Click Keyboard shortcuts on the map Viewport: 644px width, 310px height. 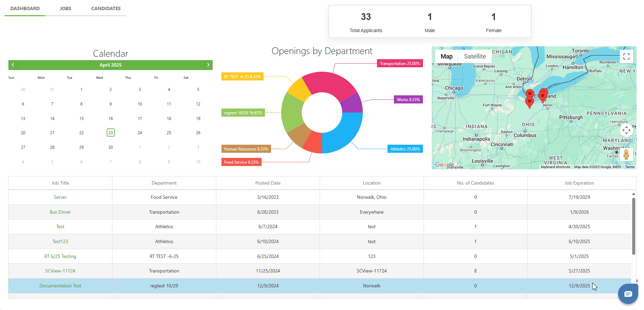(x=555, y=167)
